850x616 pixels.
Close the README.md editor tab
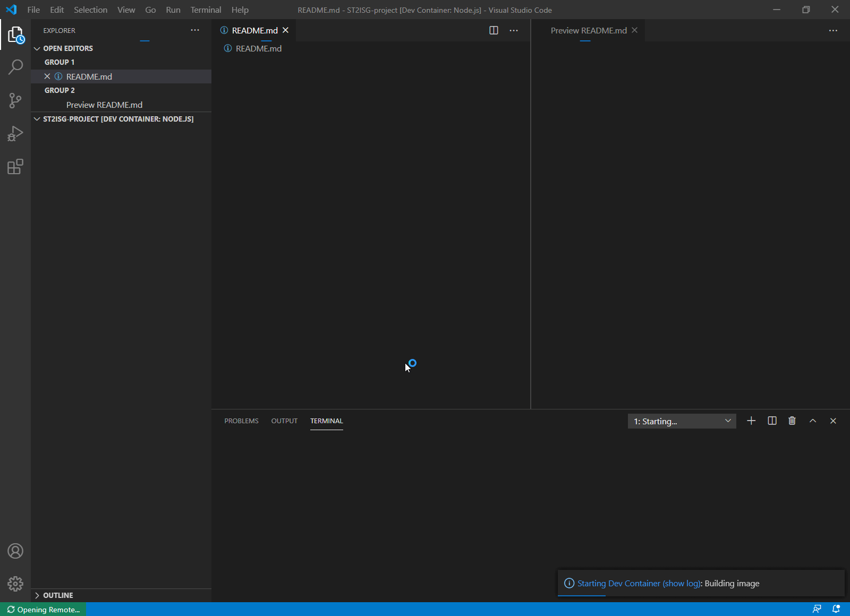(x=285, y=30)
